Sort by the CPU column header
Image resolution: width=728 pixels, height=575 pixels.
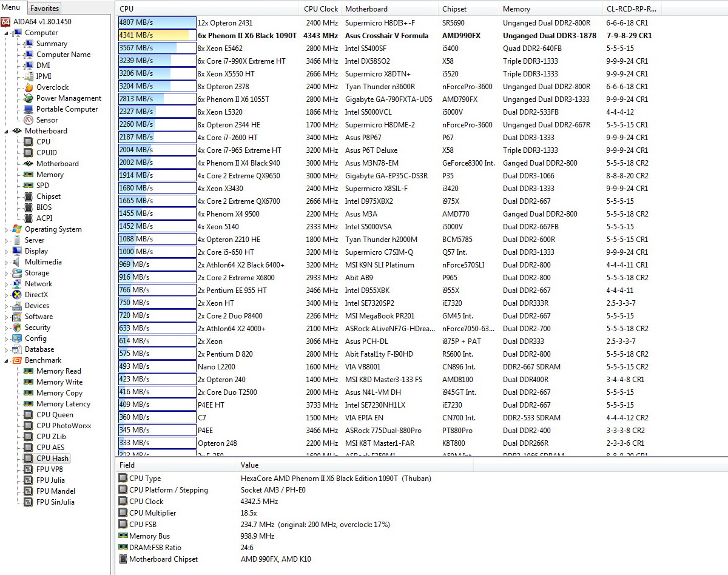(x=207, y=9)
